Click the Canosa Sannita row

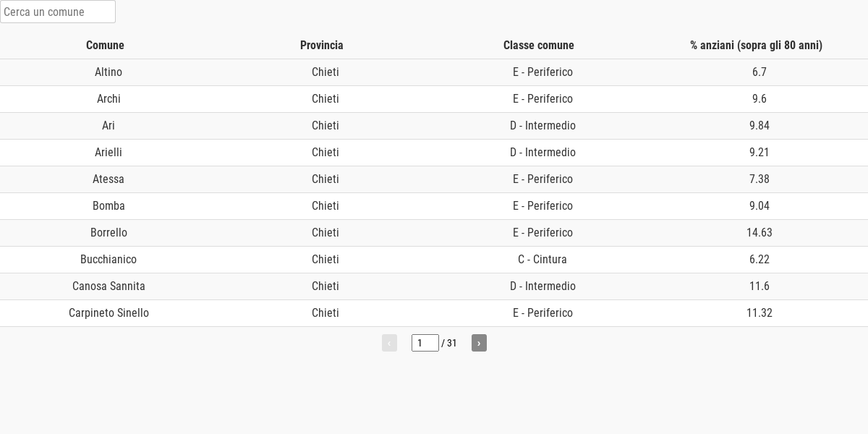pyautogui.click(x=434, y=286)
